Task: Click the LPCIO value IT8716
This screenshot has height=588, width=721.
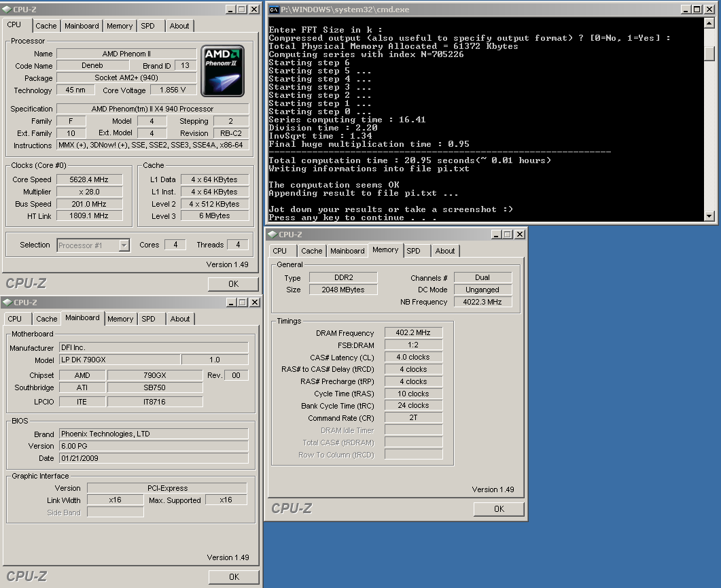Action: click(155, 402)
